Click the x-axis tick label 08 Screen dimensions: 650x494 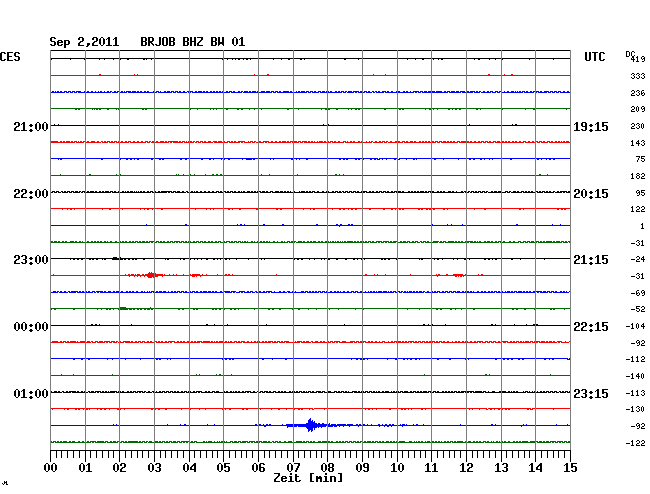pos(327,468)
